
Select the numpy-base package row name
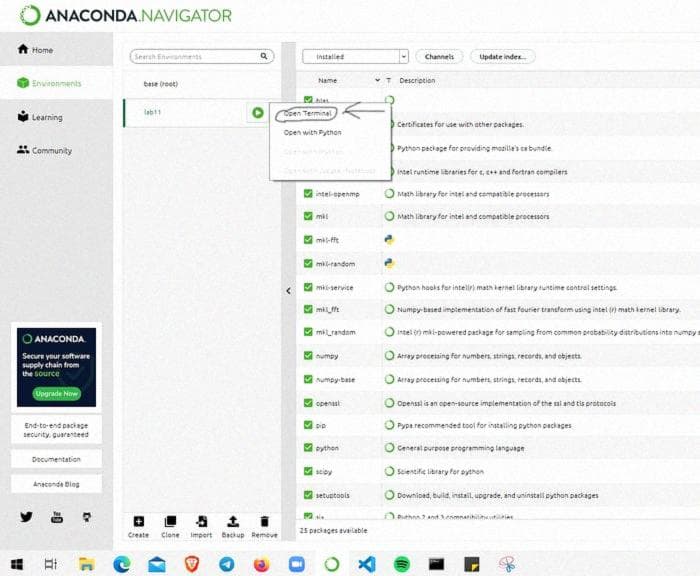pyautogui.click(x=335, y=380)
